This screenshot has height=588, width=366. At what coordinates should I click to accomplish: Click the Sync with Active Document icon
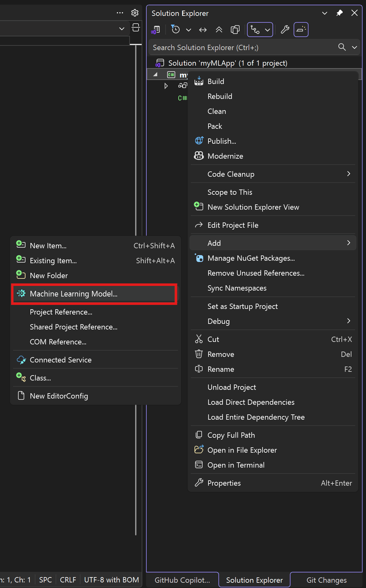point(203,30)
